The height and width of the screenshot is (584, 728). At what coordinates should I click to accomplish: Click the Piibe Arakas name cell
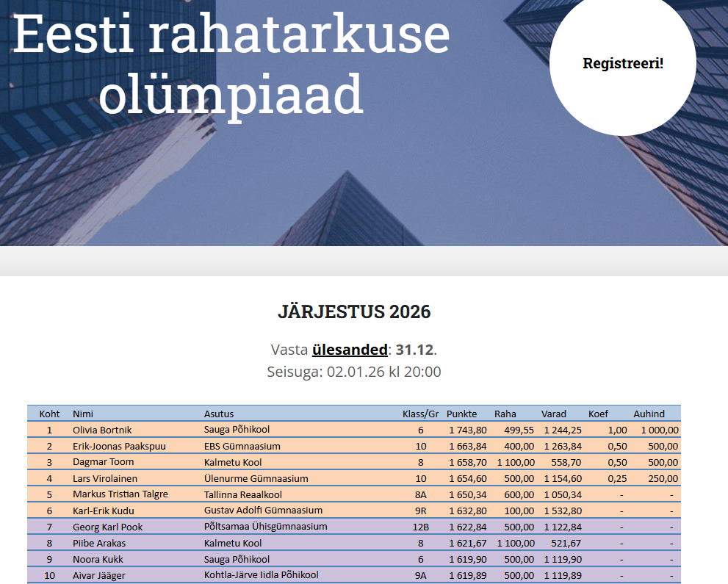[x=98, y=543]
